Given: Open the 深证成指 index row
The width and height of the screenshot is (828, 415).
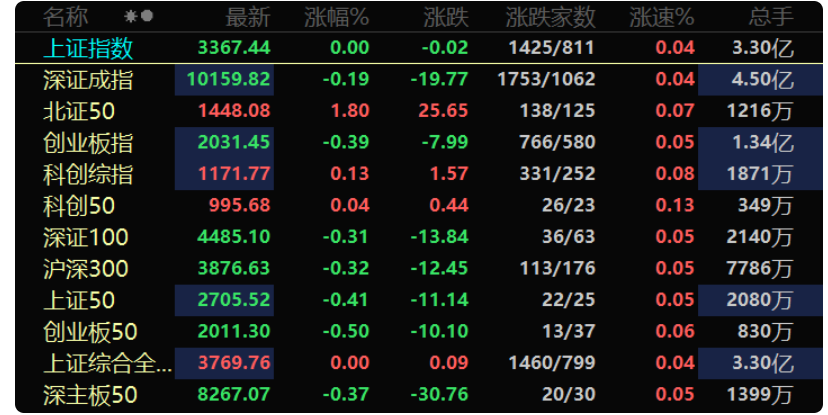Looking at the screenshot, I should pos(419,80).
